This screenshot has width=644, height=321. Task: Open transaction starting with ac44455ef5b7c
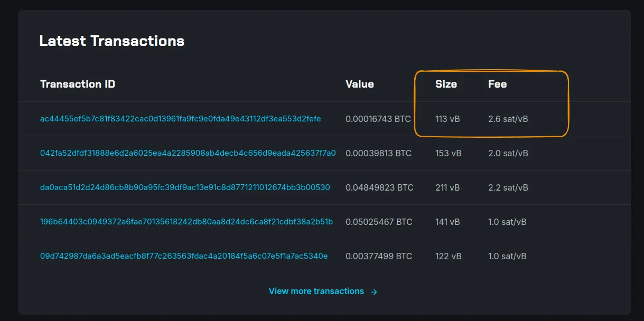pos(180,119)
